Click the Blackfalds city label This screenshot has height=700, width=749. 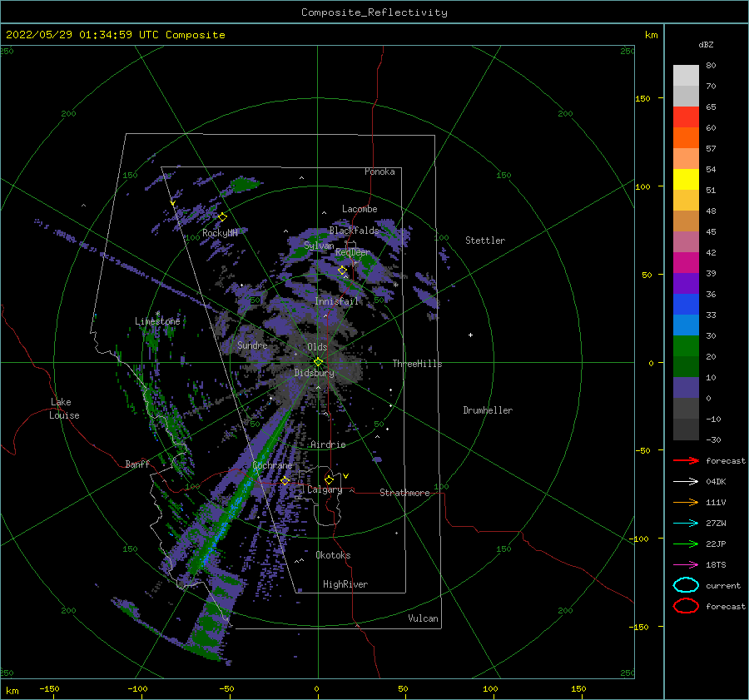[354, 231]
